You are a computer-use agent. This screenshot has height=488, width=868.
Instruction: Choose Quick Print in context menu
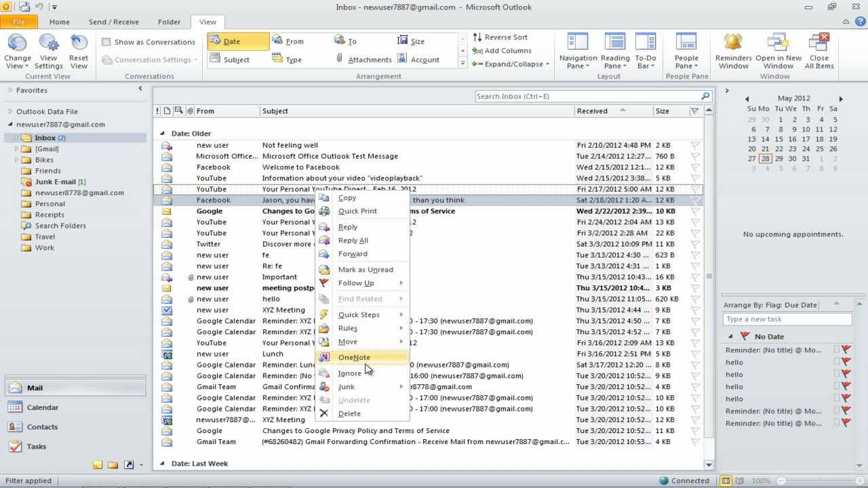362,211
